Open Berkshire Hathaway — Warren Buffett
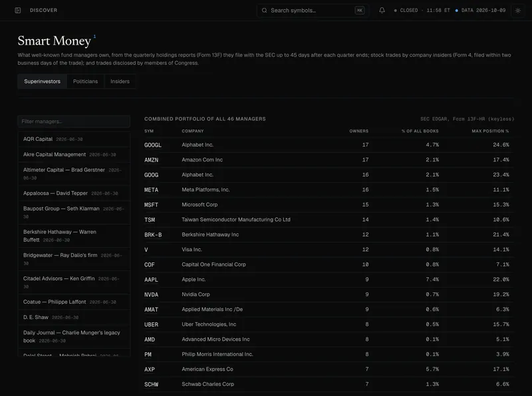Screen dimensions: 532x396 74,236
